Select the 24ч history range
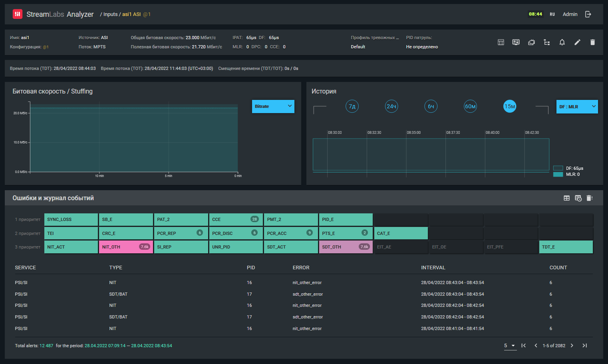The height and width of the screenshot is (364, 608). coord(391,106)
